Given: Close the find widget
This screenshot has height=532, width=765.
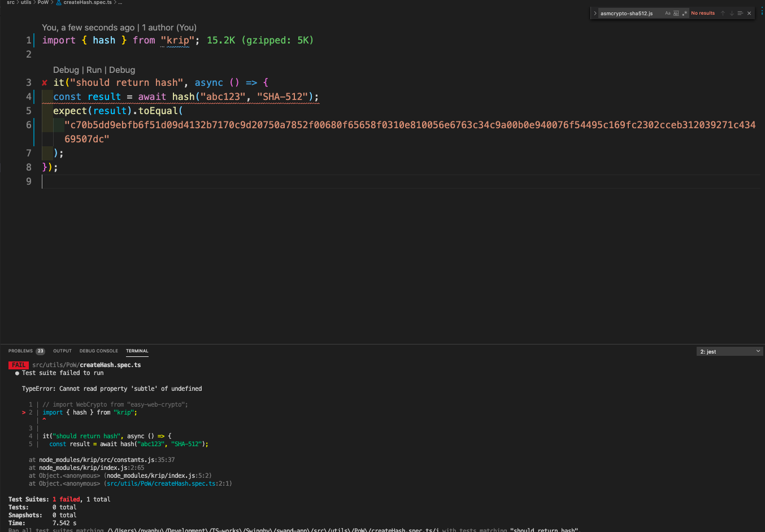Looking at the screenshot, I should pos(749,13).
